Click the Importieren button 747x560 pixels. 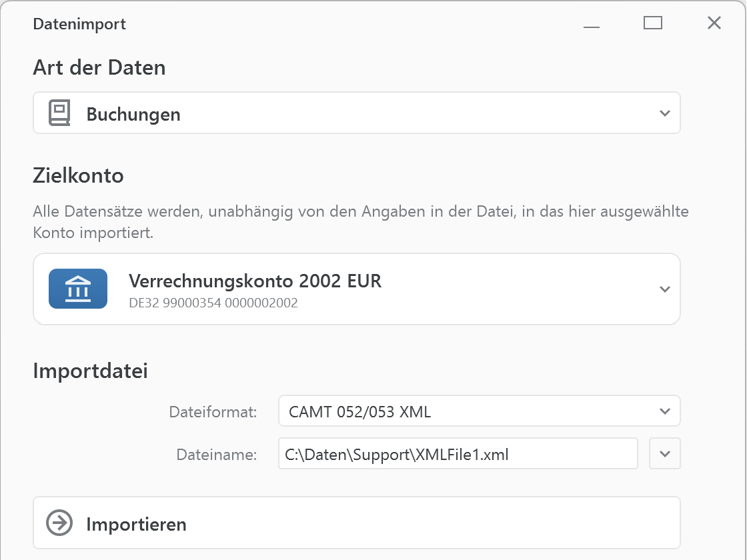tap(357, 523)
